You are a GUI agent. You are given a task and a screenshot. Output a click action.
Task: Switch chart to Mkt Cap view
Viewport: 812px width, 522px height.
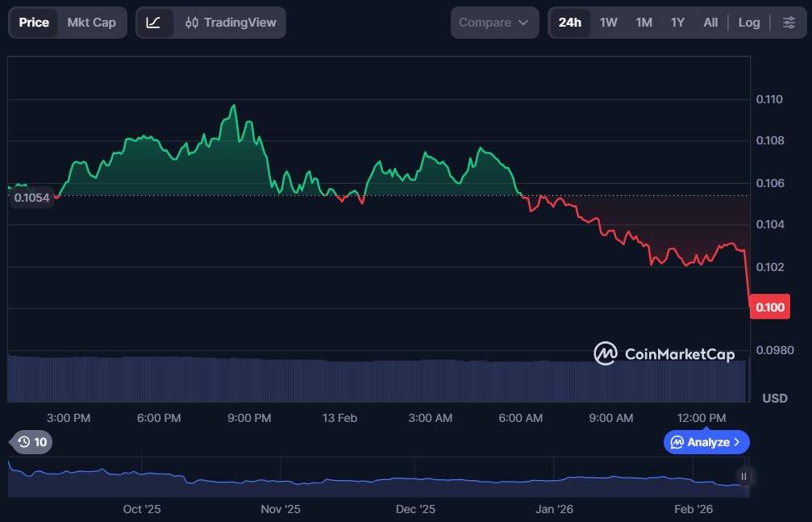(x=91, y=23)
